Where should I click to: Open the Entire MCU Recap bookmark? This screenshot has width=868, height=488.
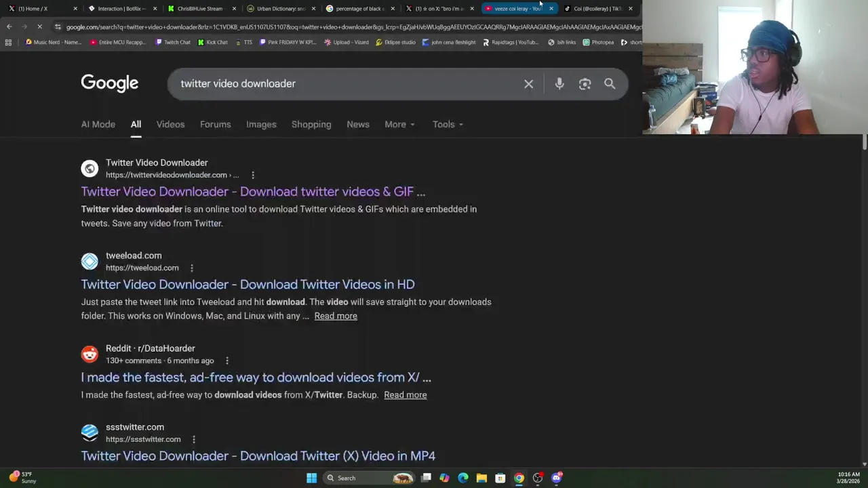pos(118,42)
